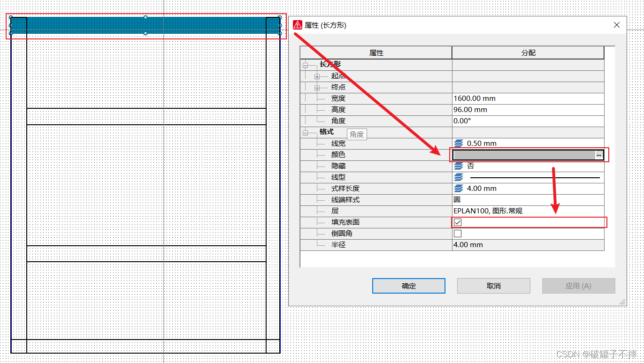
Task: Click the layer icon in the 线型 row
Action: [x=459, y=177]
